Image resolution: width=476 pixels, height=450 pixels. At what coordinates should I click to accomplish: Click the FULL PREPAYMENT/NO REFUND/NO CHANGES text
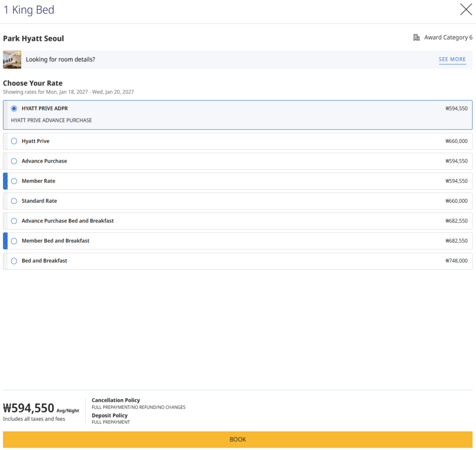[x=138, y=408]
